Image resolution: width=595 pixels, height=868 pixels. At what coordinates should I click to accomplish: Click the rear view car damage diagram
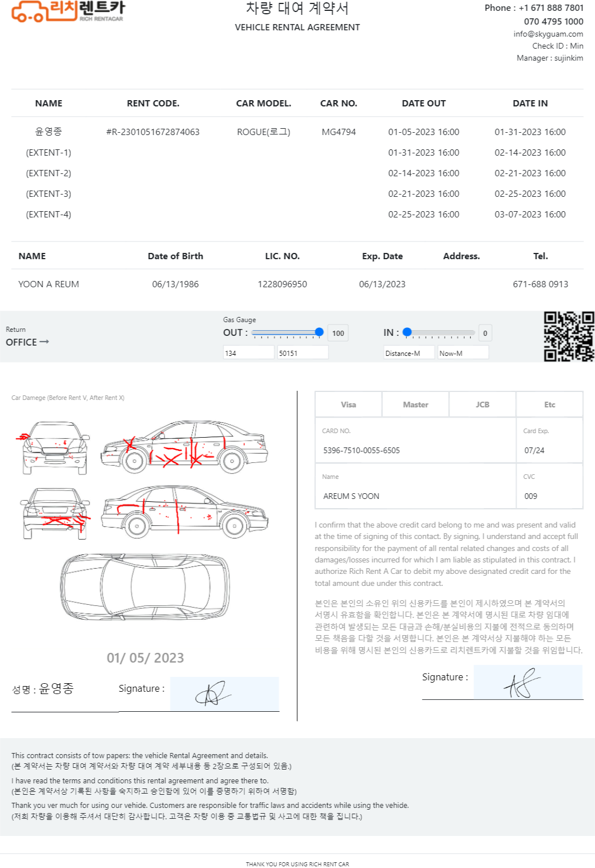[x=55, y=513]
